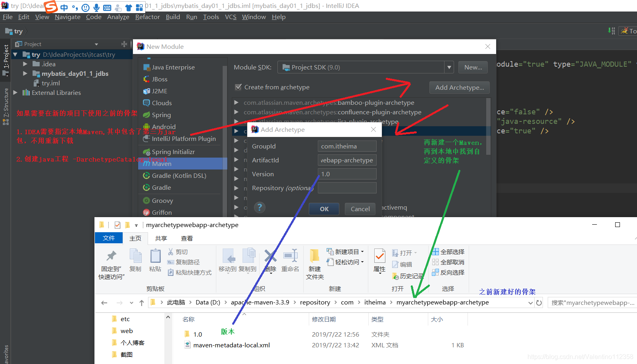Image resolution: width=637 pixels, height=364 pixels.
Task: Expand confluence-plugin-archetype entry
Action: 236,112
